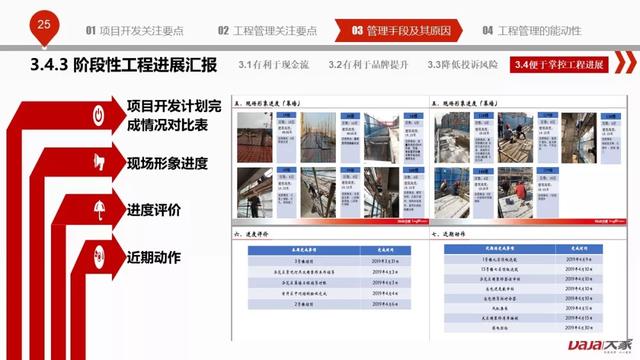Viewport: 640px width, 360px height.
Task: Click the umbrella icon on the third arrow
Action: click(x=99, y=210)
